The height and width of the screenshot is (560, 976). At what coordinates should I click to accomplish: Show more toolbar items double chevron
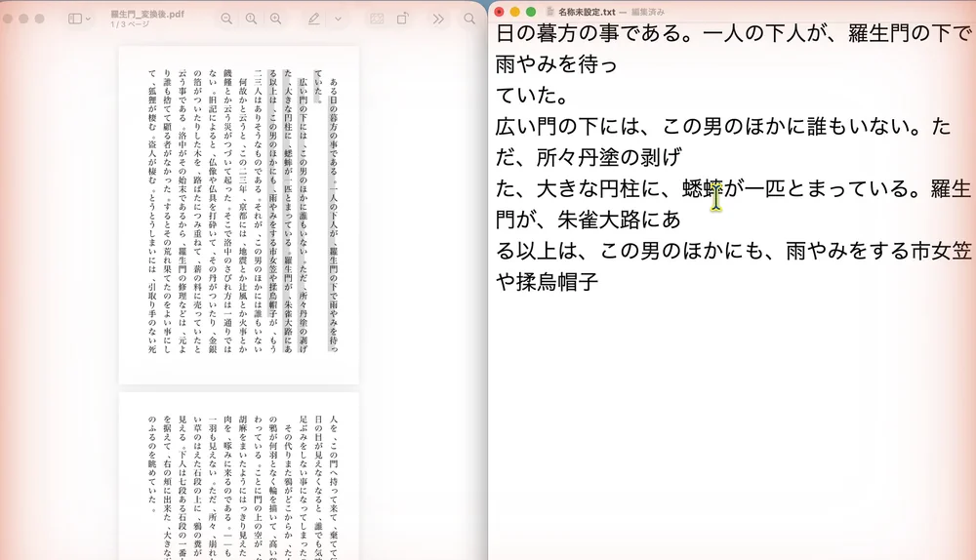click(438, 19)
